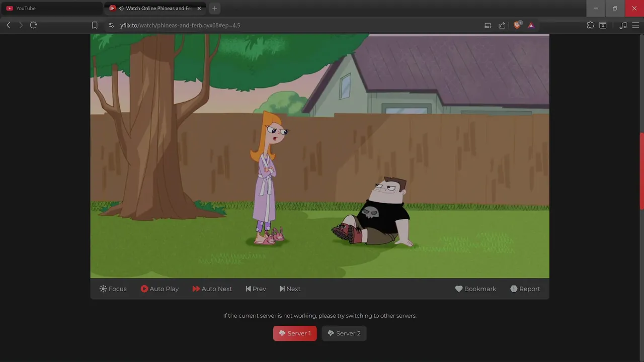View site settings icon beside URL
The image size is (644, 362).
pyautogui.click(x=111, y=25)
